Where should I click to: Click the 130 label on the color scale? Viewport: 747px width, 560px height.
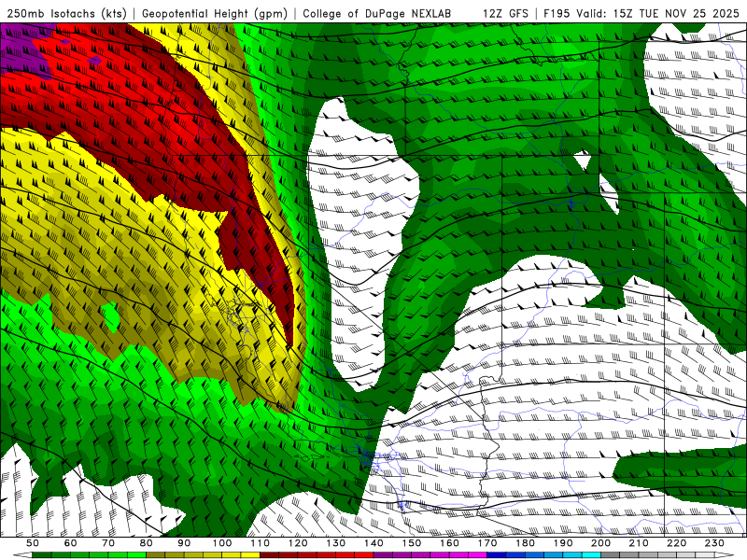pyautogui.click(x=335, y=543)
